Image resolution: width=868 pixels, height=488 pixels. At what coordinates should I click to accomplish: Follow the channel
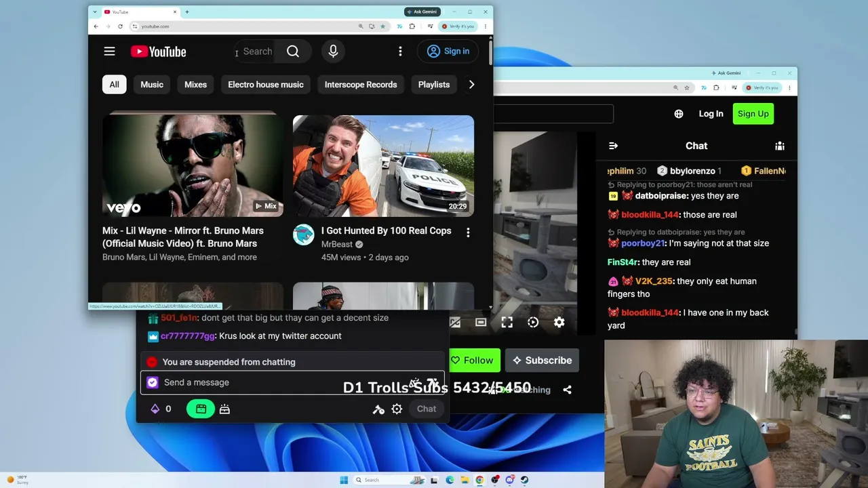pyautogui.click(x=474, y=361)
